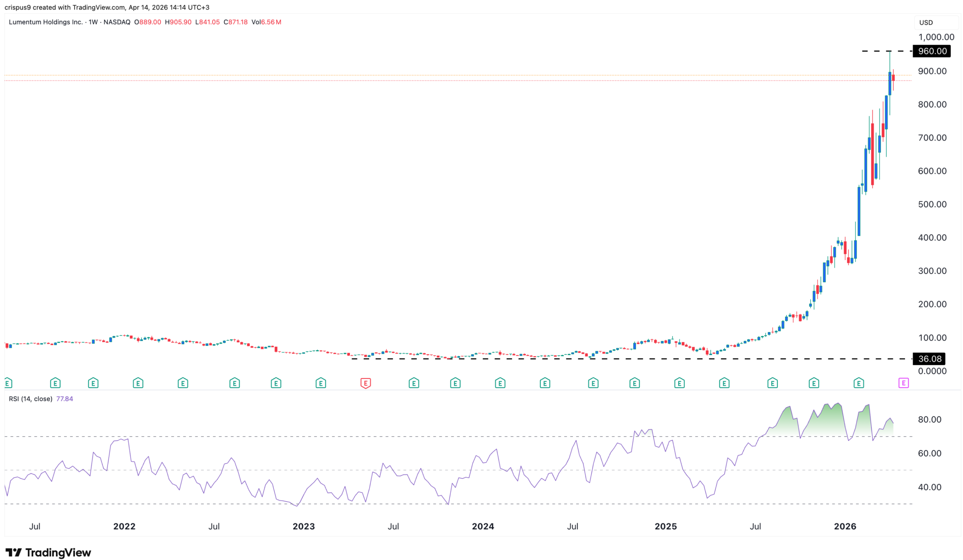Click the RSI axis 60.00 label
Viewport: 963px width, 560px height.
930,453
